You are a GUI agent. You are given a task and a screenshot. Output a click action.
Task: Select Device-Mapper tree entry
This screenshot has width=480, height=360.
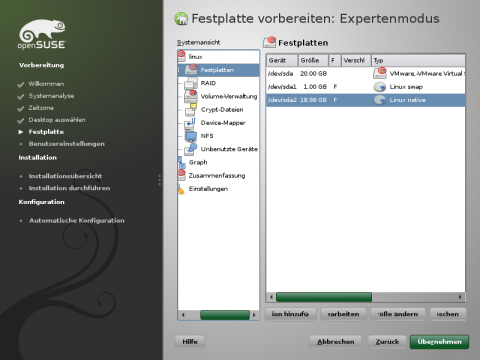click(x=223, y=123)
